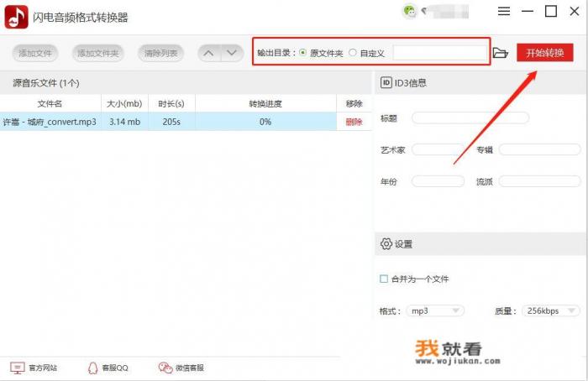Click the 标题 input field

470,118
